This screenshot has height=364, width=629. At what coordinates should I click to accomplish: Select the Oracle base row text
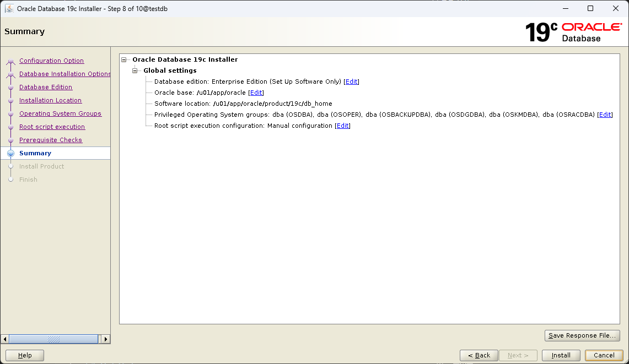point(200,93)
